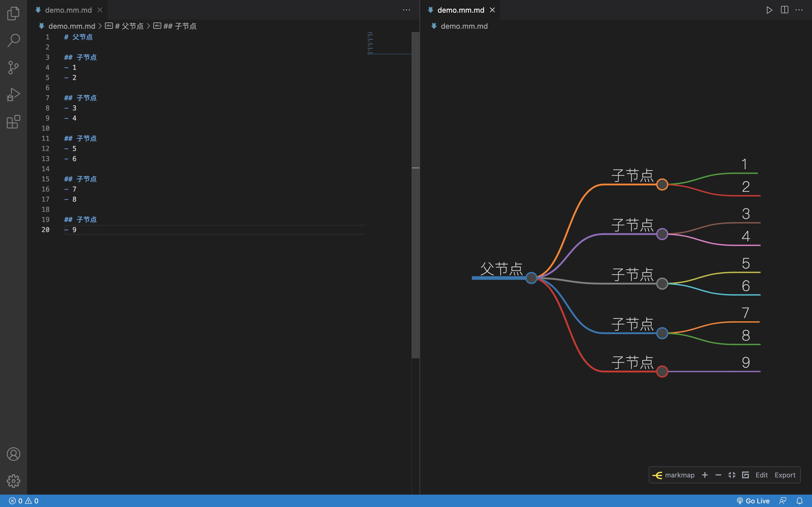Click the markmap zoom in plus icon
Screen dimensions: 812x507
point(705,475)
